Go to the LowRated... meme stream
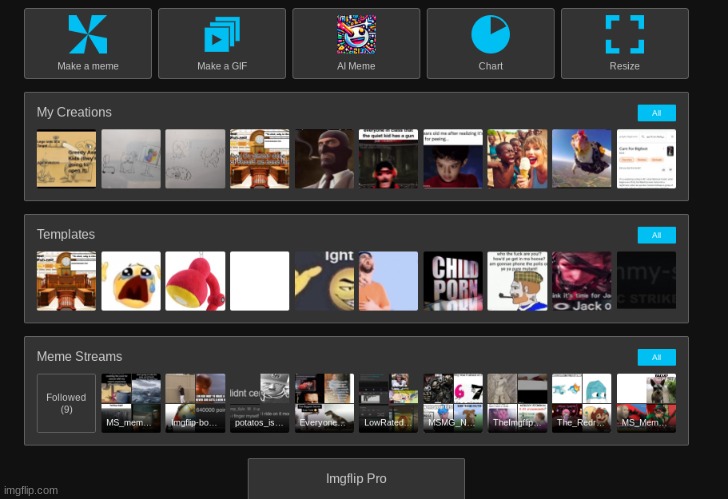This screenshot has width=728, height=499. pos(388,403)
